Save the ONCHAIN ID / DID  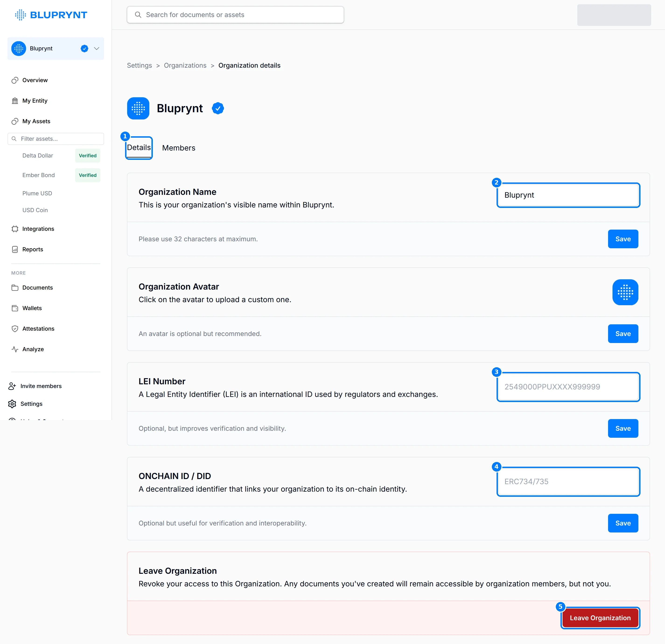[x=623, y=523]
